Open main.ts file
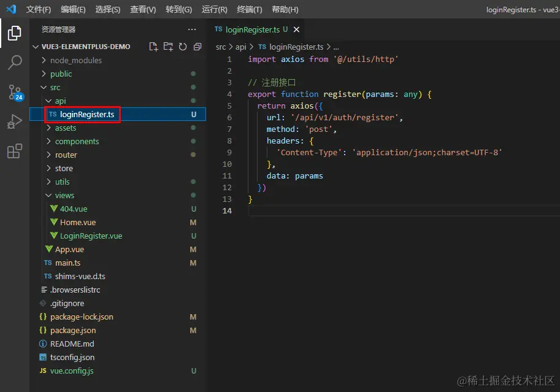 click(x=118, y=263)
